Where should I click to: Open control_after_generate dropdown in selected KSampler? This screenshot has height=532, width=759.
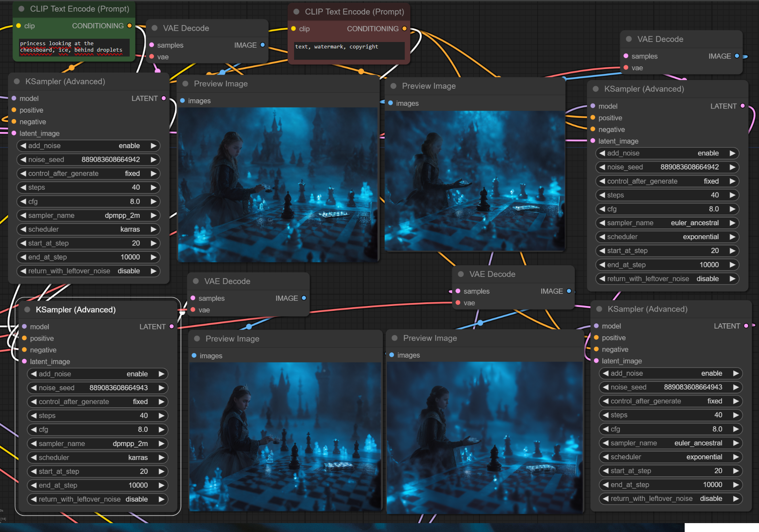[97, 402]
